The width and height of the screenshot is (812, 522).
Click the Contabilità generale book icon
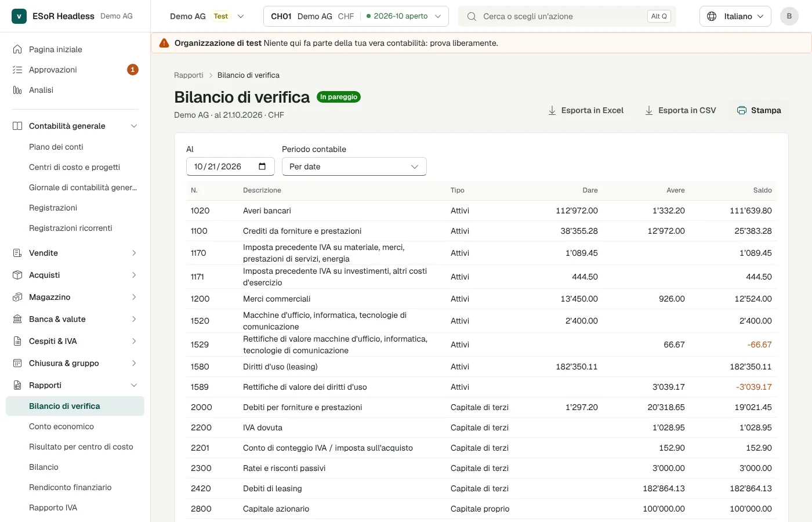coord(17,126)
